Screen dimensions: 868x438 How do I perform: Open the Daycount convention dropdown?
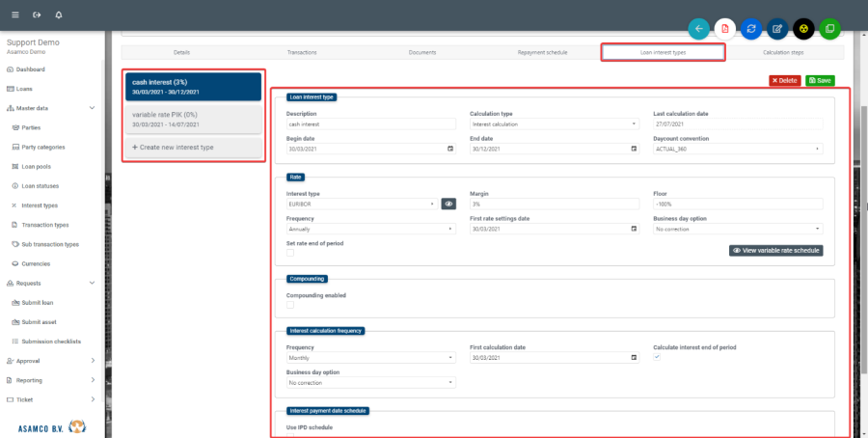(737, 150)
